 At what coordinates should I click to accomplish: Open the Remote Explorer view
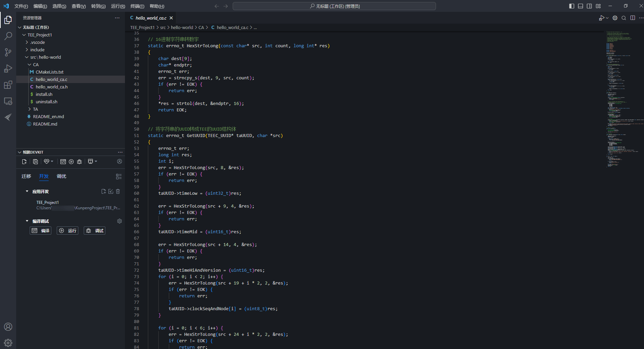pyautogui.click(x=8, y=101)
